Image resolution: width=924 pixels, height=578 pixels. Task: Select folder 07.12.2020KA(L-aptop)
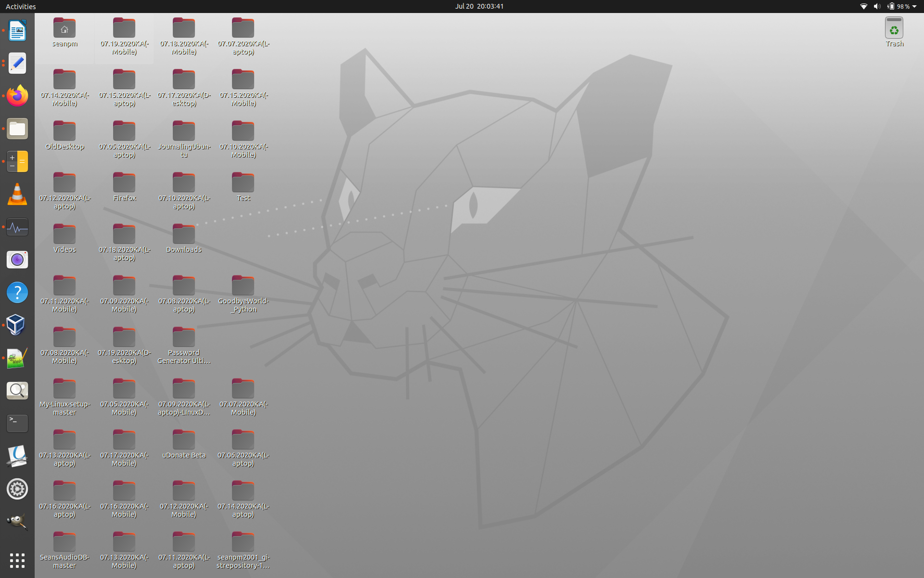click(x=64, y=191)
